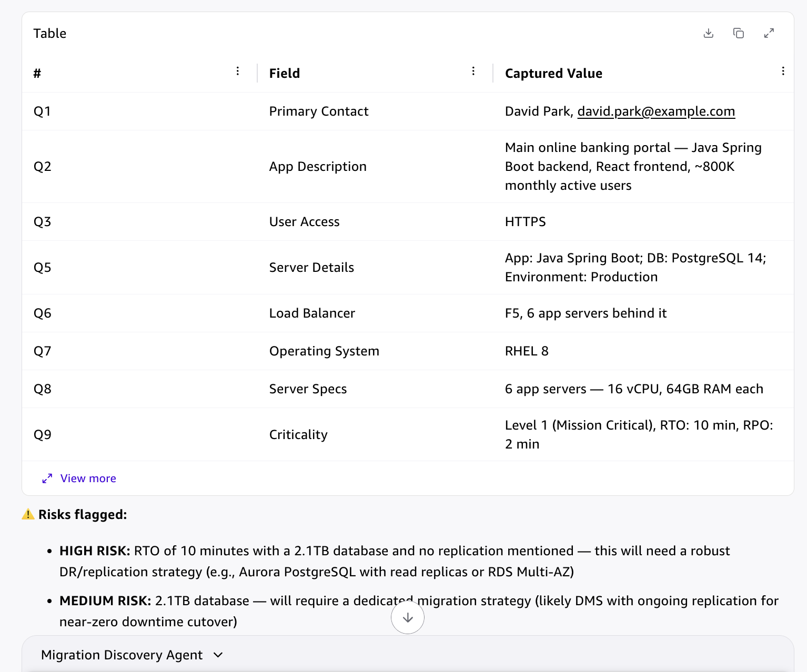Click the scroll-to-bottom arrow button
This screenshot has height=672, width=807.
[408, 617]
